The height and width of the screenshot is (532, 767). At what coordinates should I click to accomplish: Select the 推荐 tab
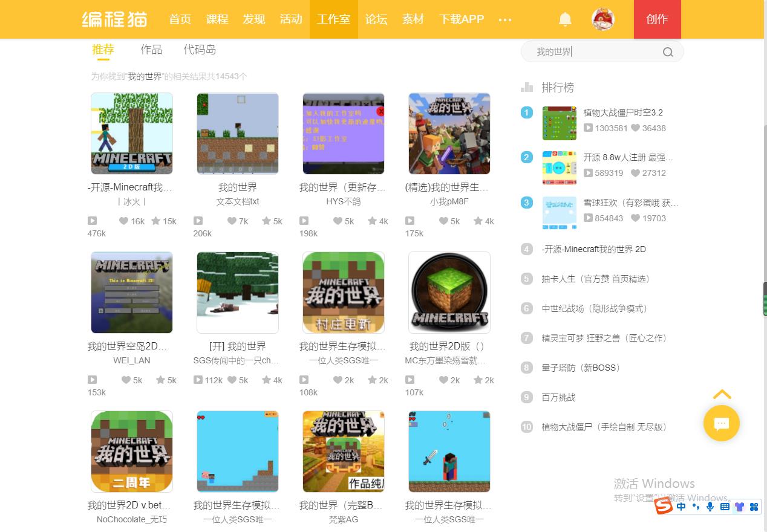click(x=103, y=50)
